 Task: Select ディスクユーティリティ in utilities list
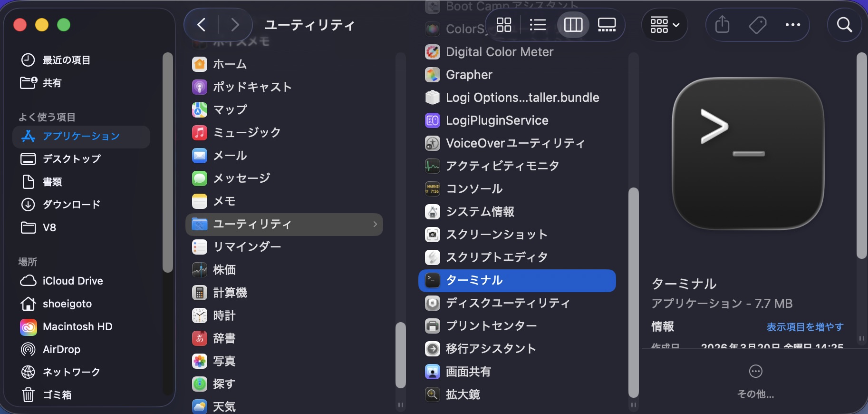[x=517, y=303]
